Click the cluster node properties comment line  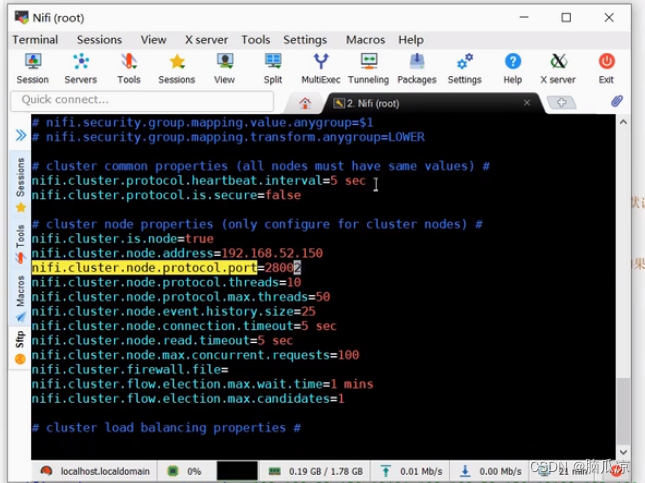coord(257,224)
